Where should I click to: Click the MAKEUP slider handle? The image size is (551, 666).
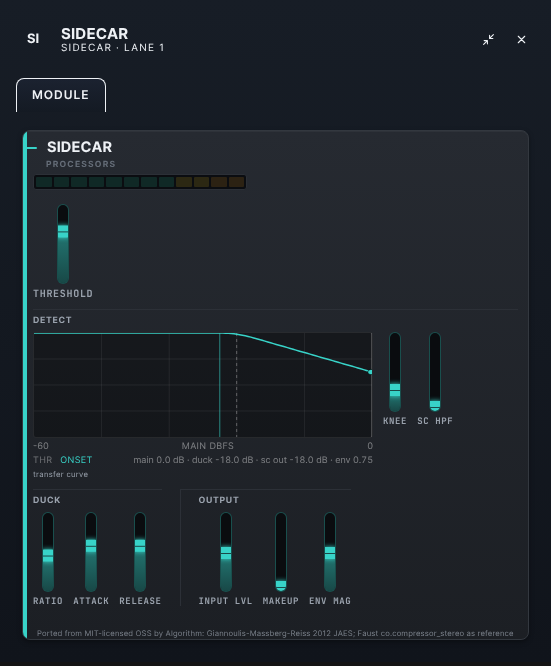pos(281,585)
